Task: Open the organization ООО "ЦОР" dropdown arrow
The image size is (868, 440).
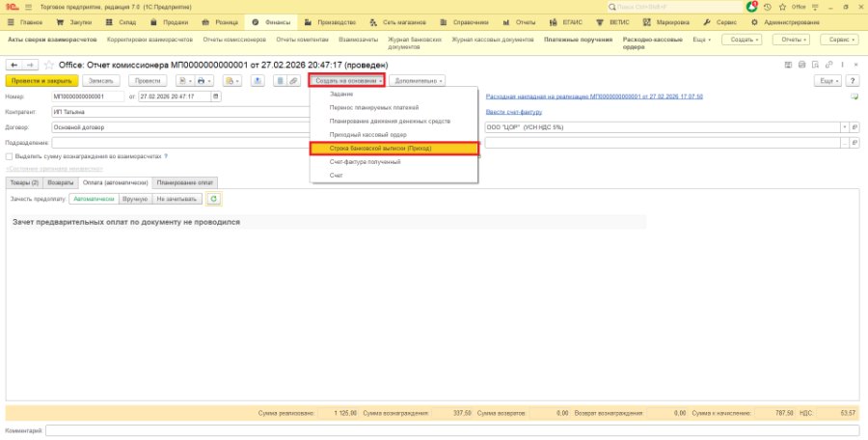Action: 845,127
